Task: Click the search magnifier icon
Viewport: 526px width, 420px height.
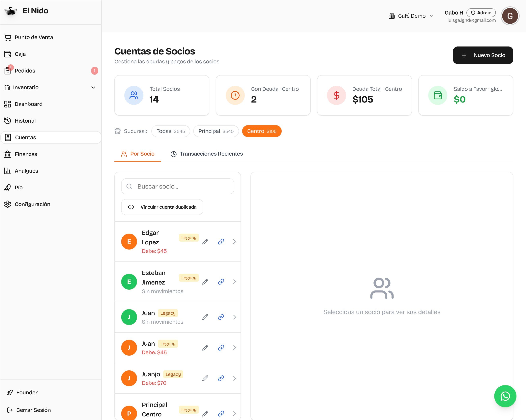Action: [x=129, y=186]
